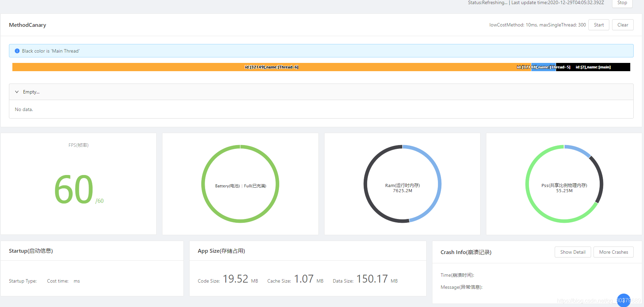Click the crash Time label
The width and height of the screenshot is (644, 307).
click(457, 275)
